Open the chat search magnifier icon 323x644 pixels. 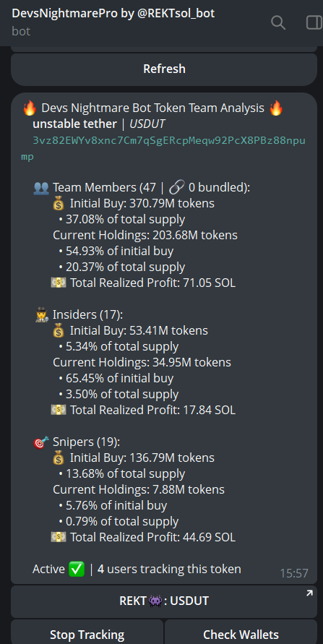coord(278,22)
